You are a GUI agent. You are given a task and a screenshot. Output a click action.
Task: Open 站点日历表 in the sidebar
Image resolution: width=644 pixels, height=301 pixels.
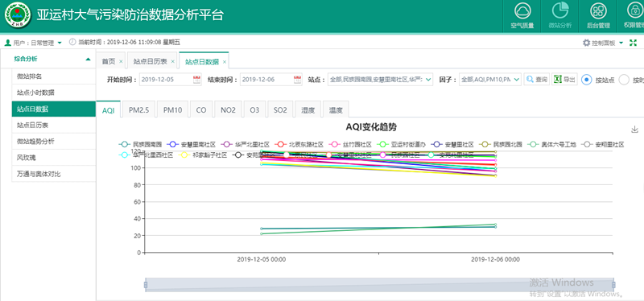pos(53,125)
